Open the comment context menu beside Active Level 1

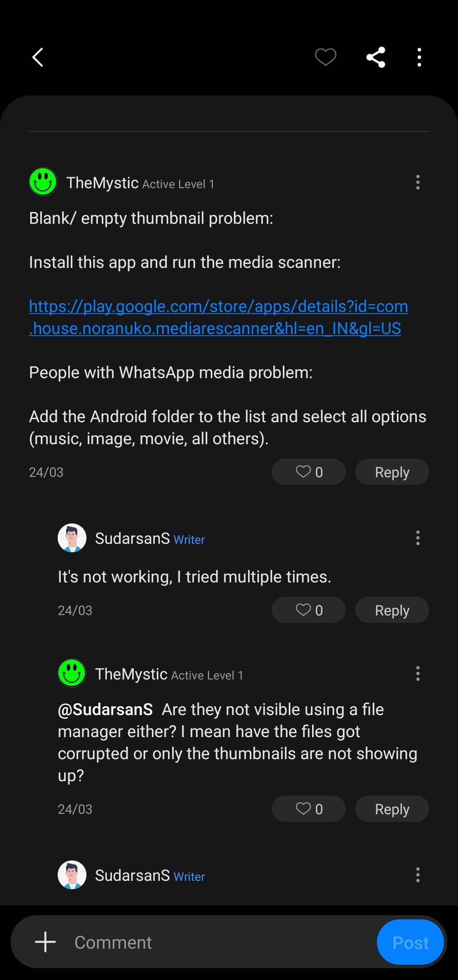pyautogui.click(x=418, y=182)
